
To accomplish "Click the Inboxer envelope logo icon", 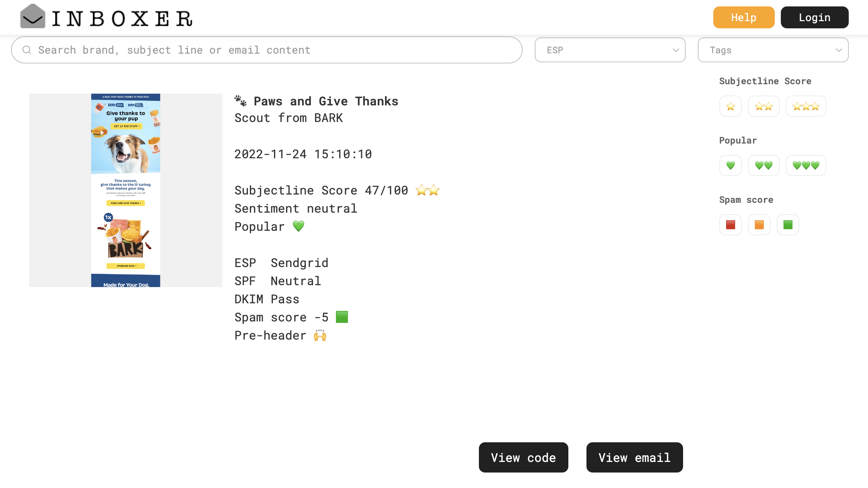I will point(33,17).
